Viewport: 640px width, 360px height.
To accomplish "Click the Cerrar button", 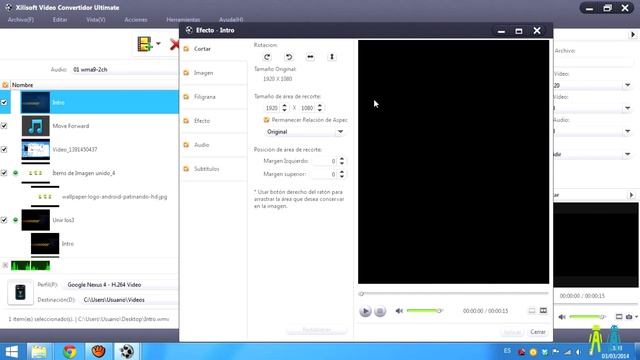I will (x=538, y=332).
